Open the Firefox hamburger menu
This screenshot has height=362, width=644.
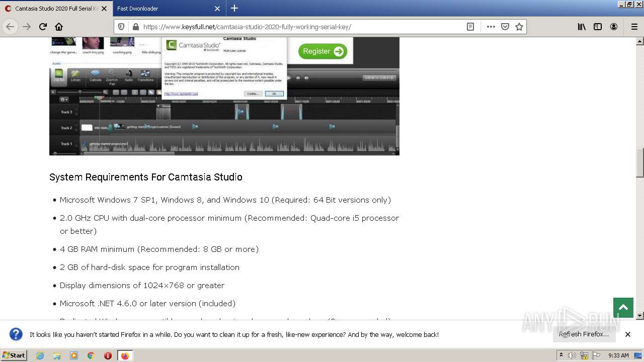(x=634, y=27)
